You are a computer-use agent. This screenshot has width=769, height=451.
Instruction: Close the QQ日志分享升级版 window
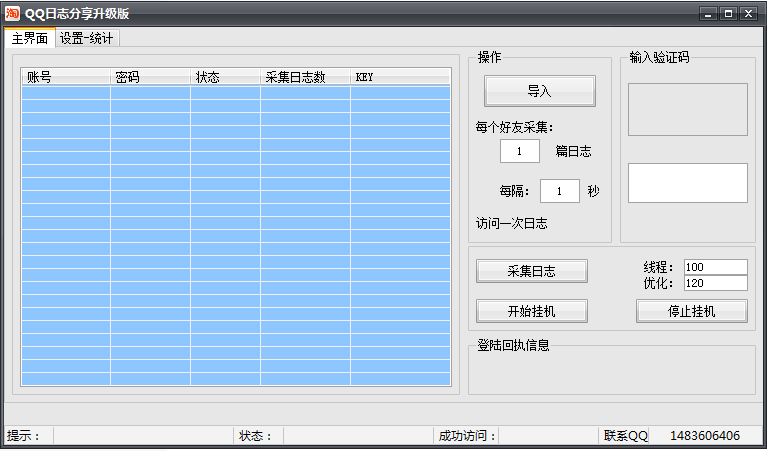click(749, 14)
